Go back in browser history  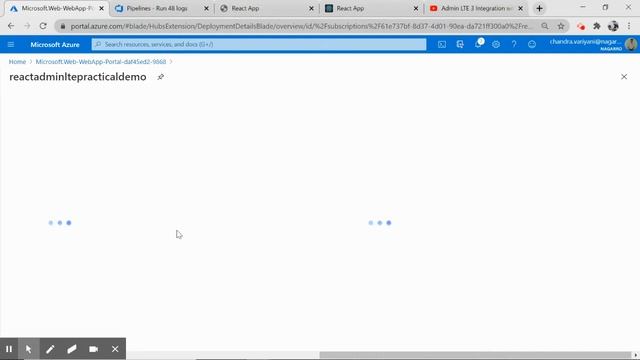pos(11,26)
